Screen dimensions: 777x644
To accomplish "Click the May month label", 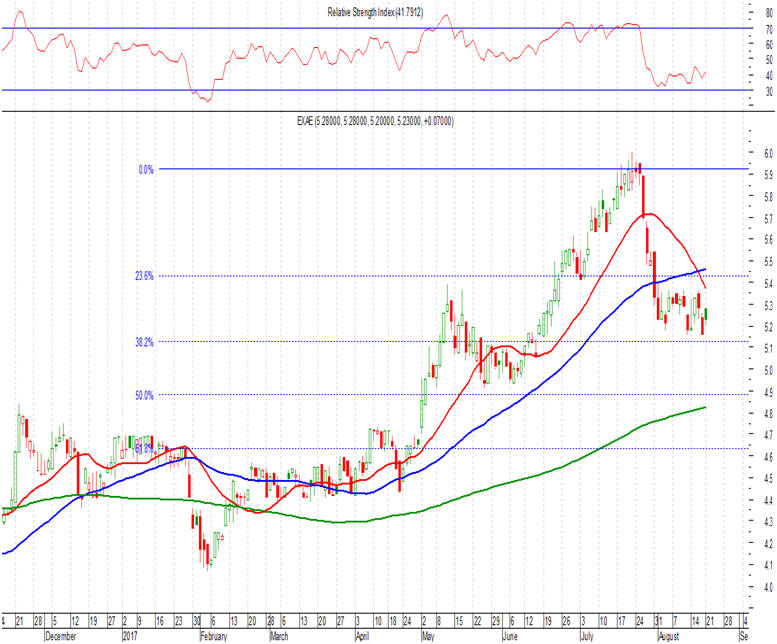I will (x=428, y=636).
